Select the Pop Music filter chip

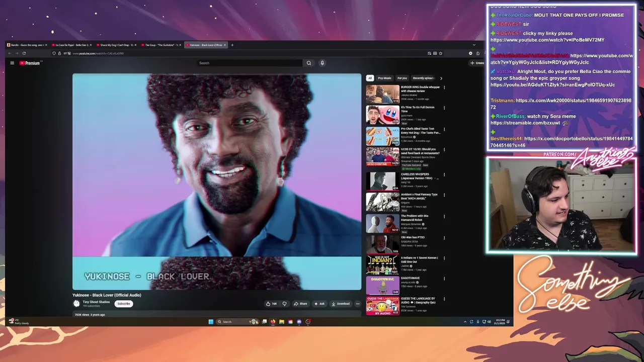(x=384, y=78)
